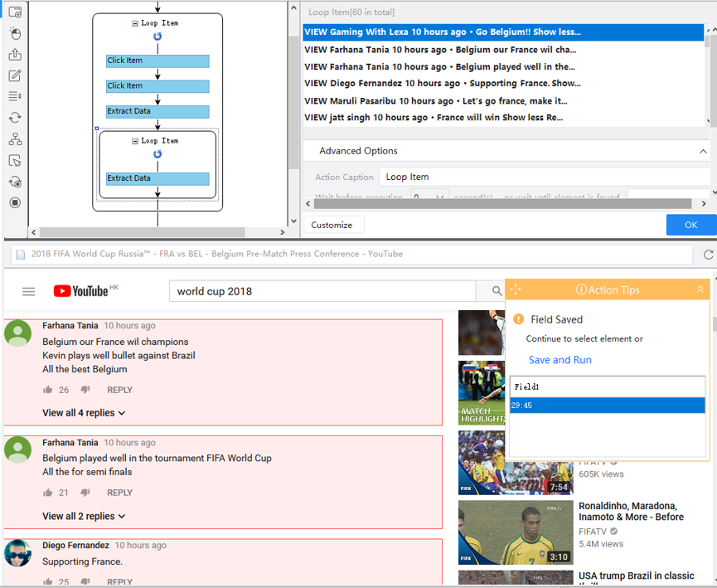Click the inner Loop Item blue loop arrow

[x=157, y=154]
